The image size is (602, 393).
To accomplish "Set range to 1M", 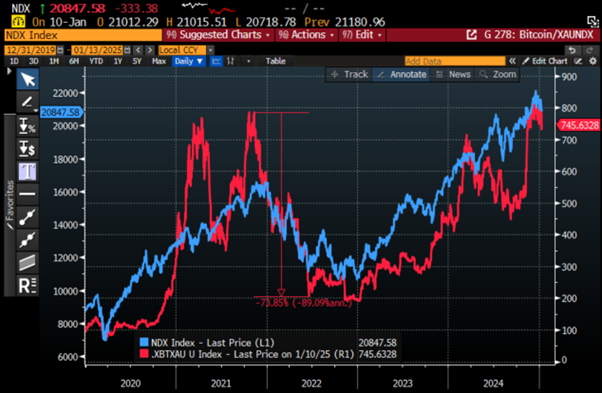I will 54,61.
